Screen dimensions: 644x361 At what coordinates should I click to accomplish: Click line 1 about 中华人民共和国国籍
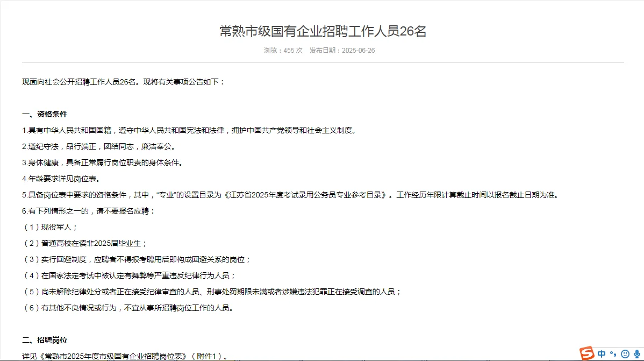click(189, 130)
